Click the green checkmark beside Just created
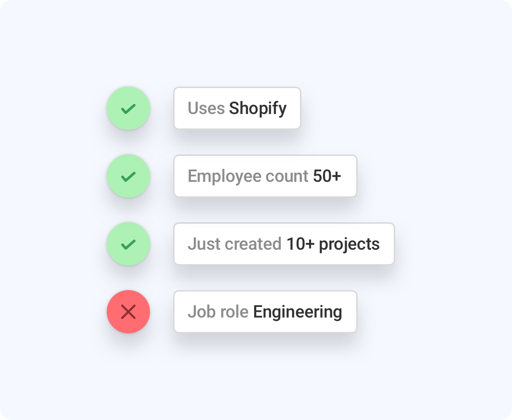The width and height of the screenshot is (512, 420). pos(128,244)
